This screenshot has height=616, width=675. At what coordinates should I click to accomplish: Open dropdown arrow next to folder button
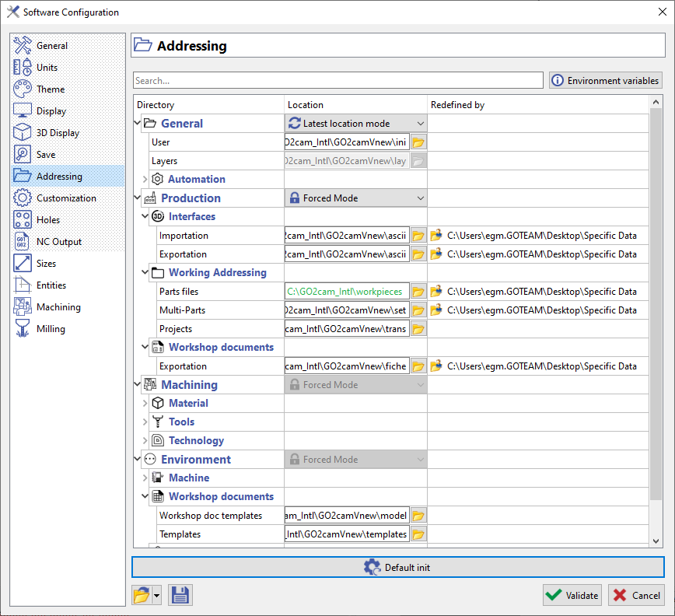pos(157,596)
